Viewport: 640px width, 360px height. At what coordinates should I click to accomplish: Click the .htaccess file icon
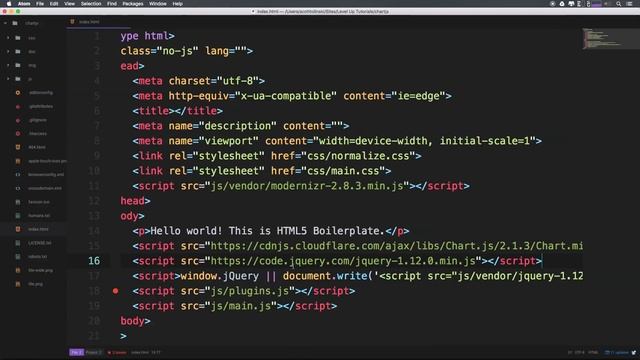18,133
